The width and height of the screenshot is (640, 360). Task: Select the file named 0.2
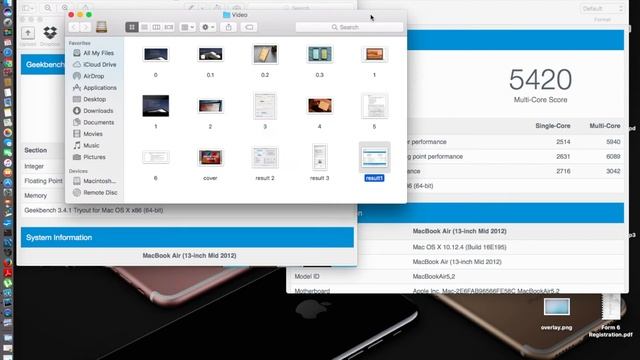(265, 54)
